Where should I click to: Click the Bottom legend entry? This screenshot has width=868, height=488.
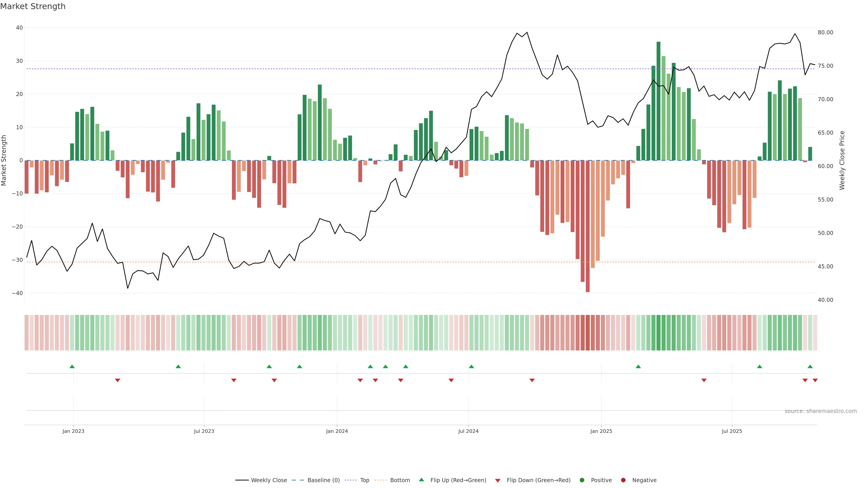(400, 480)
